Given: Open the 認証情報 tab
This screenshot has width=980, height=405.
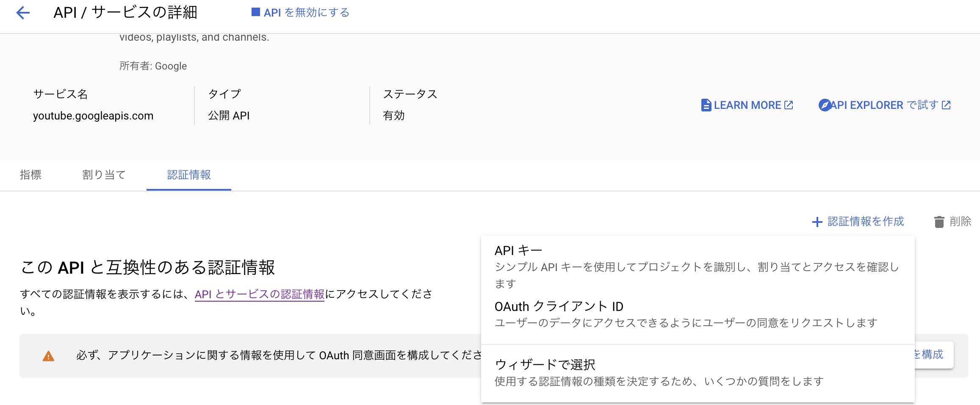Looking at the screenshot, I should point(189,175).
